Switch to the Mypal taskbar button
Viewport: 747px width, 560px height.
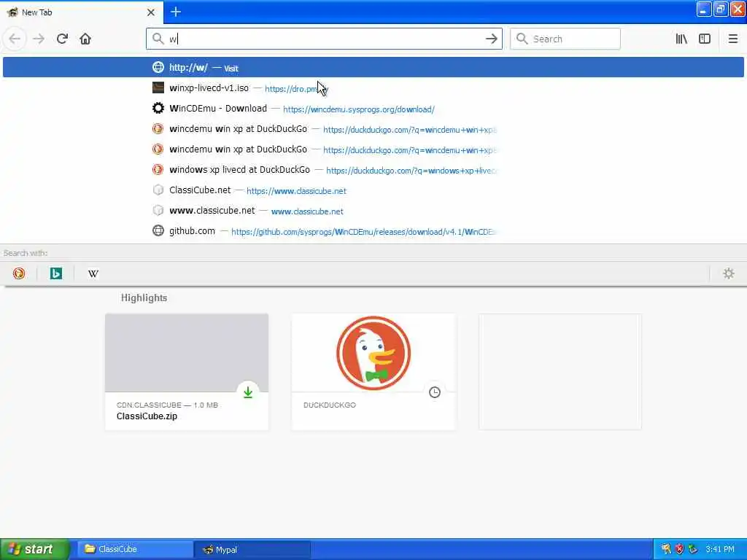tap(252, 549)
